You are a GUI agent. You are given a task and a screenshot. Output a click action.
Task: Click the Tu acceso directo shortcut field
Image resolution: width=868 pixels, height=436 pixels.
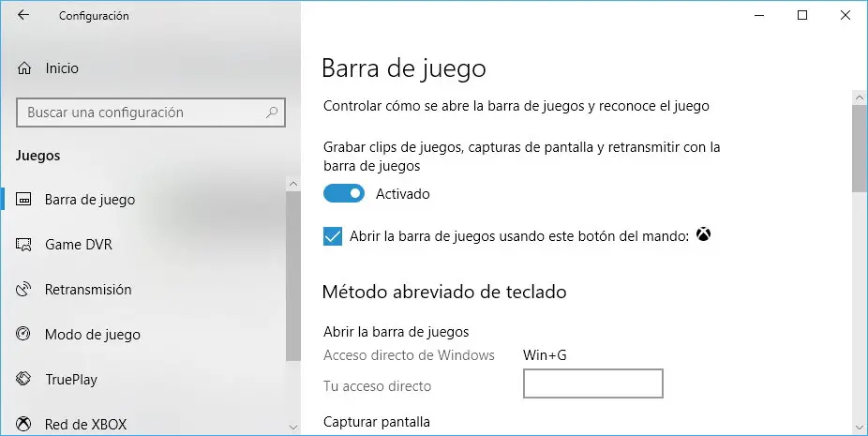pos(592,383)
